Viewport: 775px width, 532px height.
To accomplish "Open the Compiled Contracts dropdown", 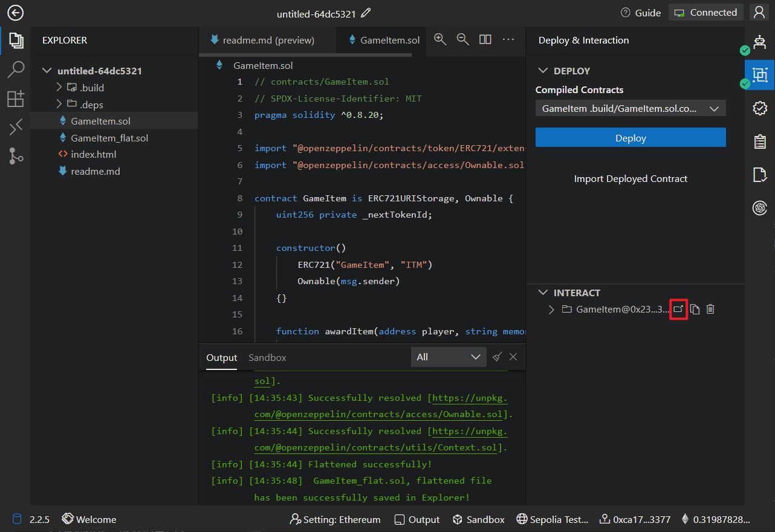I will click(630, 109).
